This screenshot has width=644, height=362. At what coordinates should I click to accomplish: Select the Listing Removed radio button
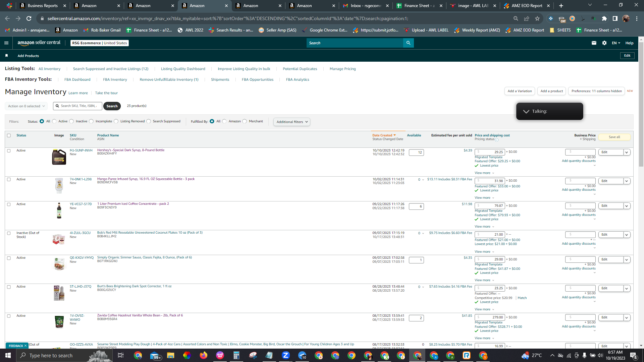tap(116, 121)
